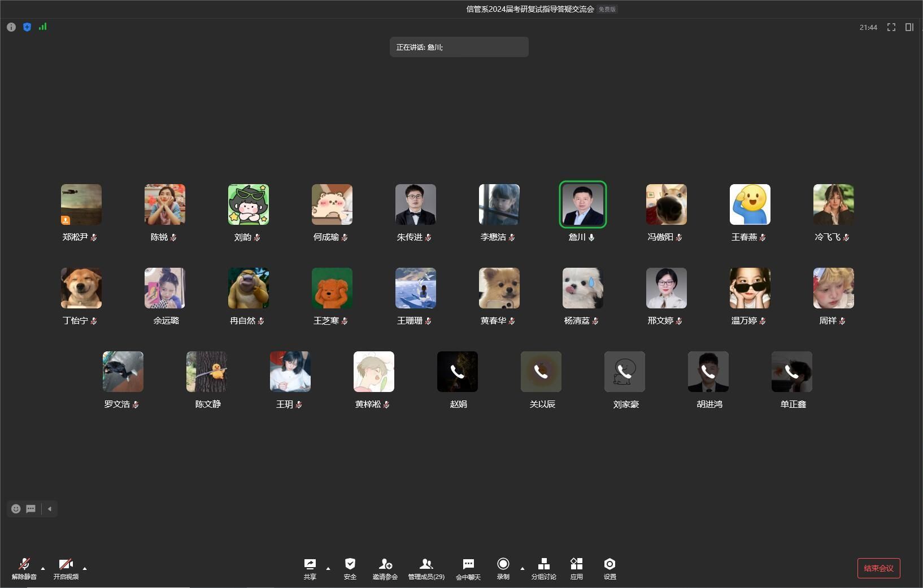Turn on the camera (开启视频)
923x588 pixels.
[66, 568]
